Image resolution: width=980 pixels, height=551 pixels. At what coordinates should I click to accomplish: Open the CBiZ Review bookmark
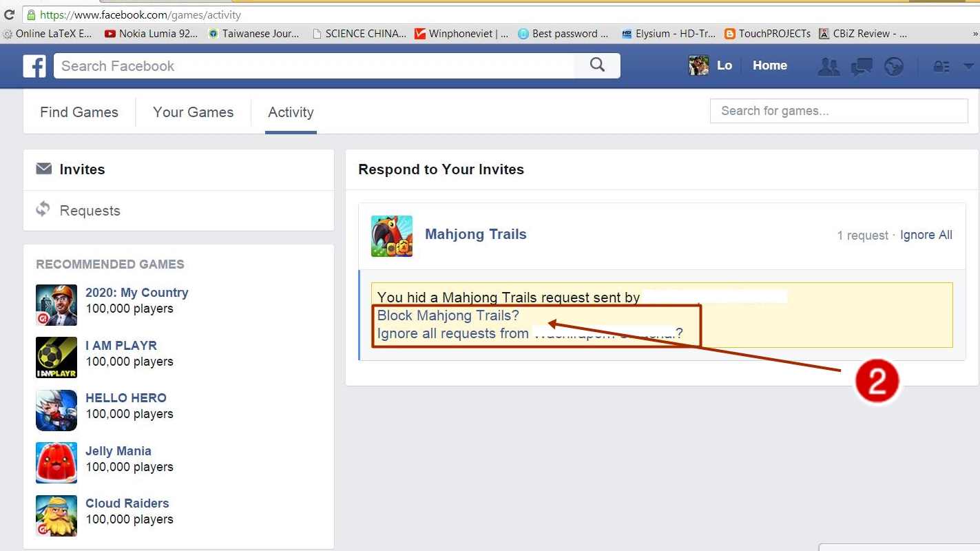coord(863,33)
